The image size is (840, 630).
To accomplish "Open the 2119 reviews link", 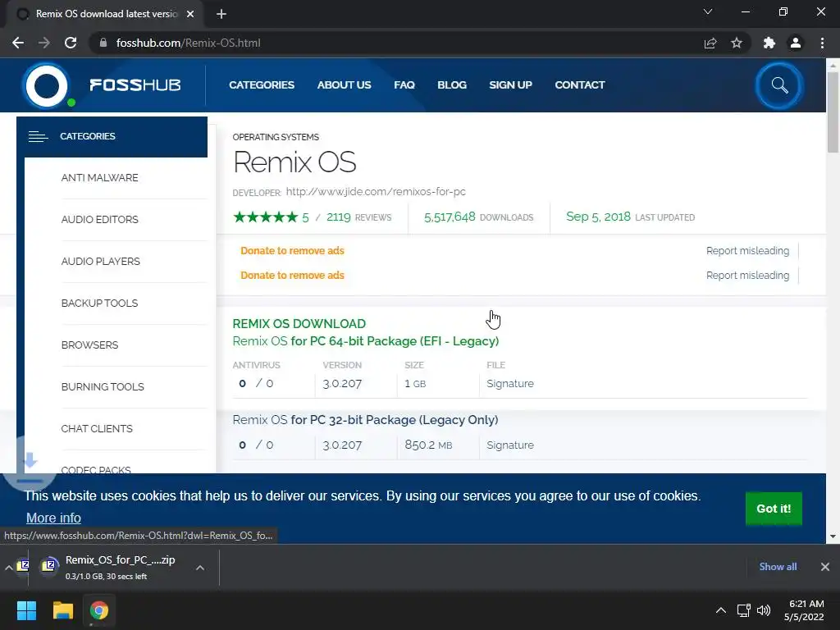I will [359, 217].
